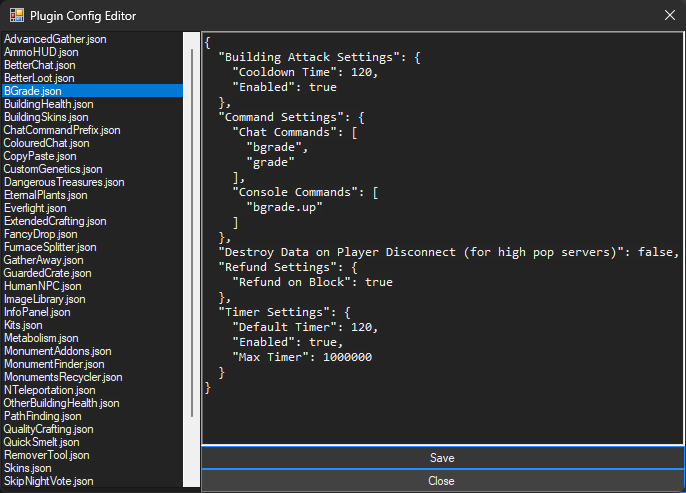
Task: Click the "Refund on Block" line in editor
Action: coord(312,282)
